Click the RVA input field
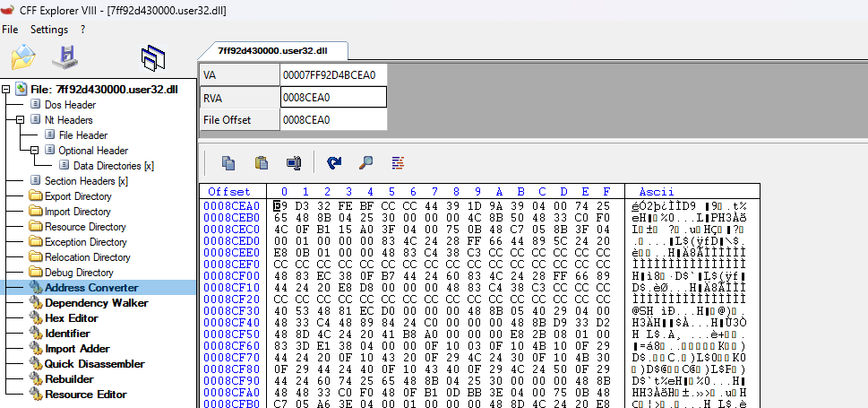This screenshot has height=408, width=868. [x=333, y=97]
